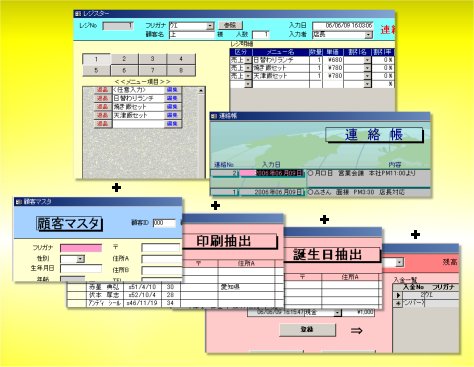Click the pink フリガナ field in 顧客マスタ
Screen dimensions: 474x367
click(x=81, y=248)
